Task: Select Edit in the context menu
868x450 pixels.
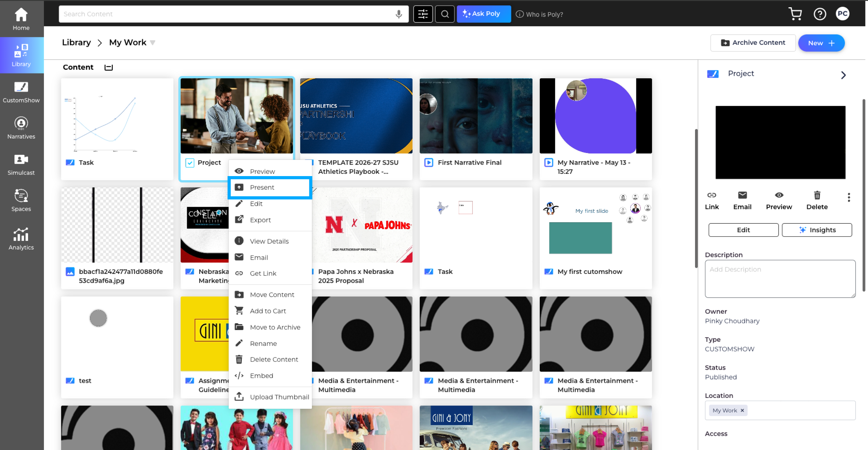Action: tap(270, 204)
